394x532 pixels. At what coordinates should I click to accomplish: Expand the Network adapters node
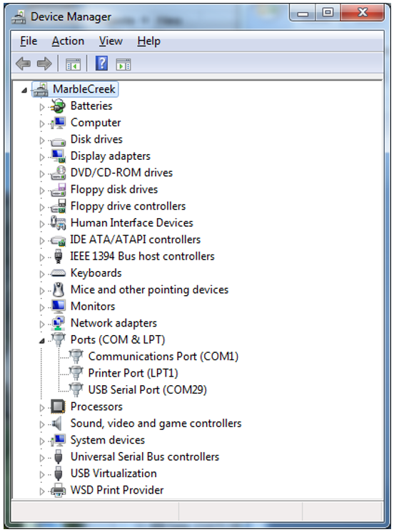pyautogui.click(x=42, y=324)
